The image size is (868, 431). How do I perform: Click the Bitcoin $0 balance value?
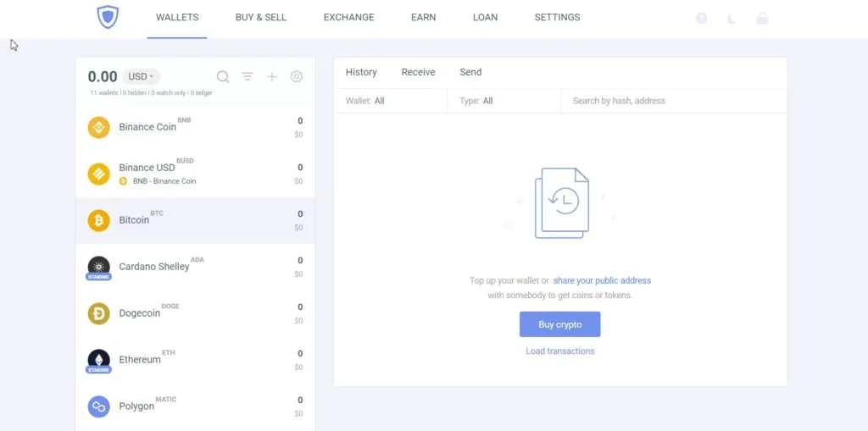click(299, 228)
